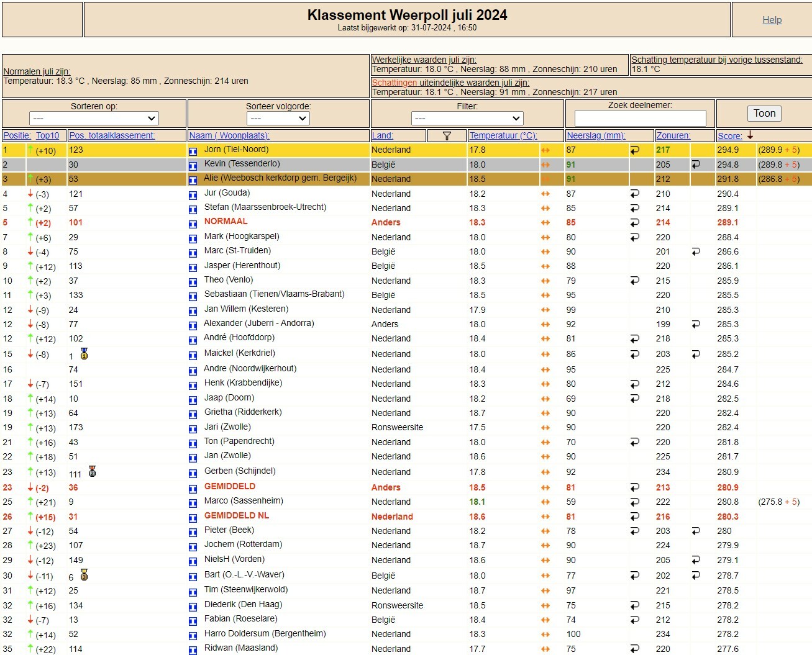This screenshot has height=655, width=812.
Task: Open the 'Sorteer volgorde' dropdown
Action: pos(278,119)
